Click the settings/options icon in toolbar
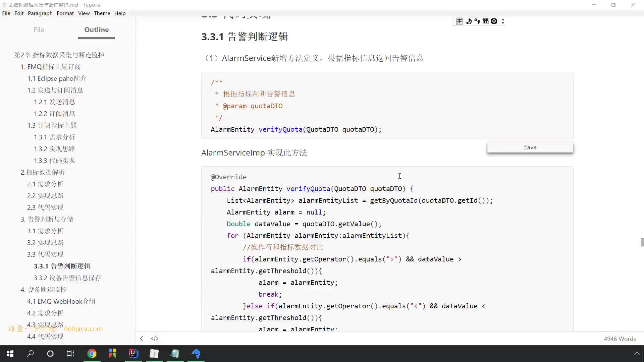The image size is (644, 362). pyautogui.click(x=494, y=21)
